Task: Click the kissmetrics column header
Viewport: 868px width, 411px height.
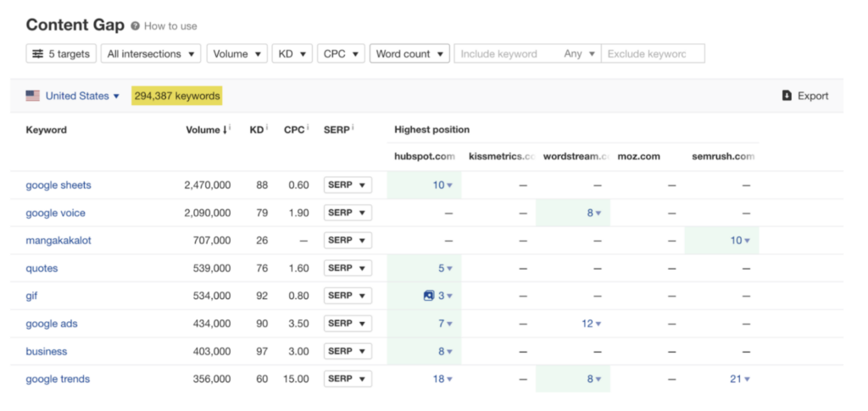Action: [503, 157]
